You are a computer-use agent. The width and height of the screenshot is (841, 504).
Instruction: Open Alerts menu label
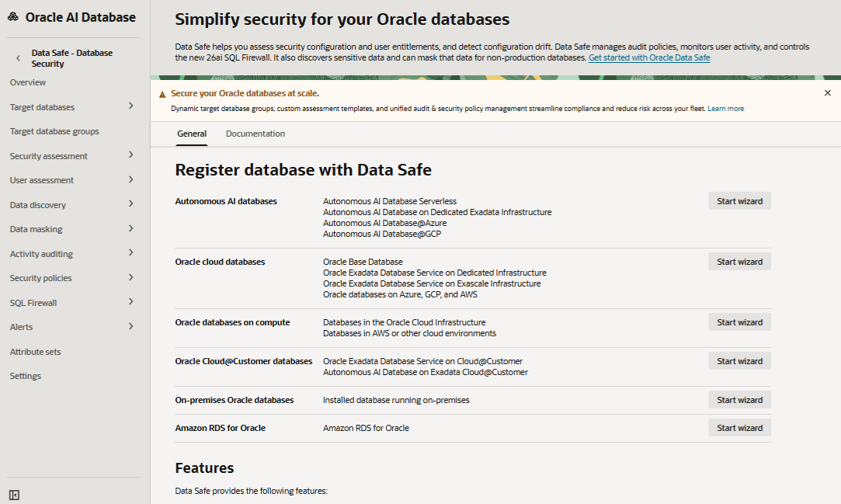[21, 327]
